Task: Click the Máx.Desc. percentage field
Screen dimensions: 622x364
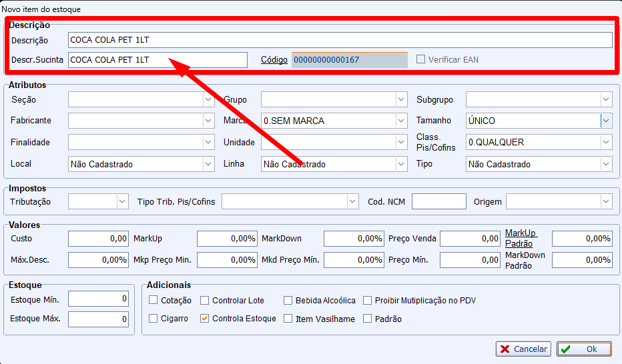Action: pyautogui.click(x=98, y=260)
